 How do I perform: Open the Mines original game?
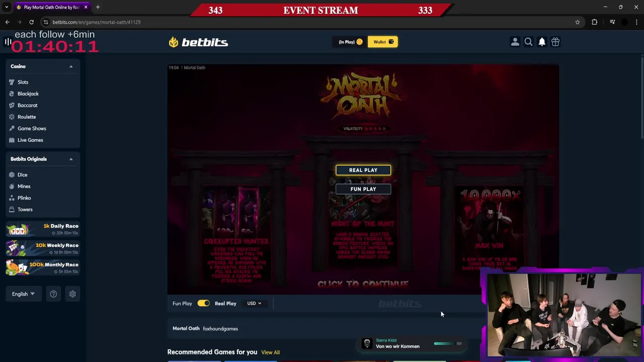[x=24, y=186]
